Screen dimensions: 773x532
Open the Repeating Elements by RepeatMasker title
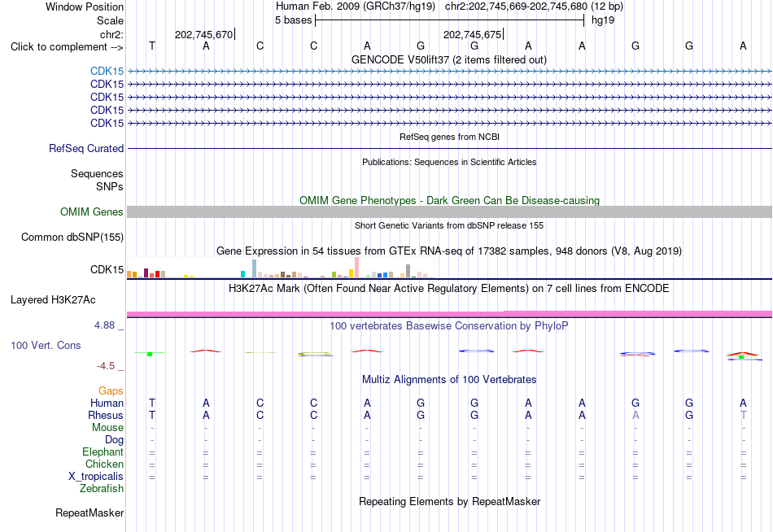[449, 501]
